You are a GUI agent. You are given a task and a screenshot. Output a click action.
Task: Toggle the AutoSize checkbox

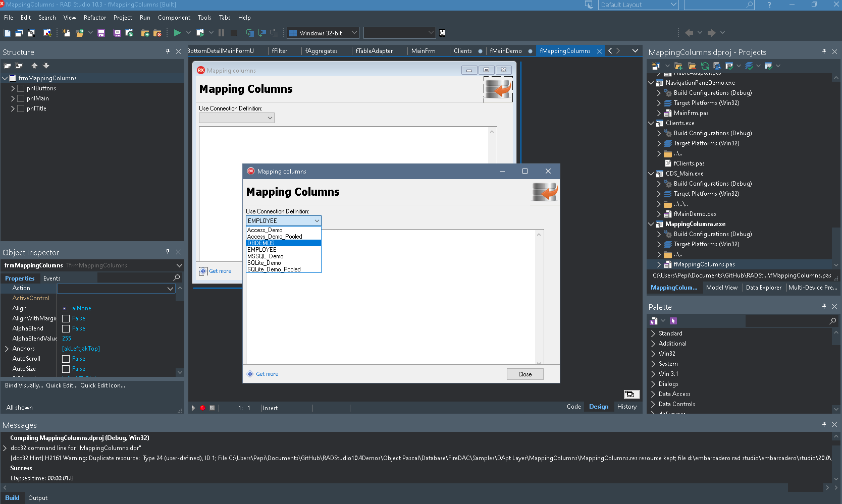coord(66,369)
